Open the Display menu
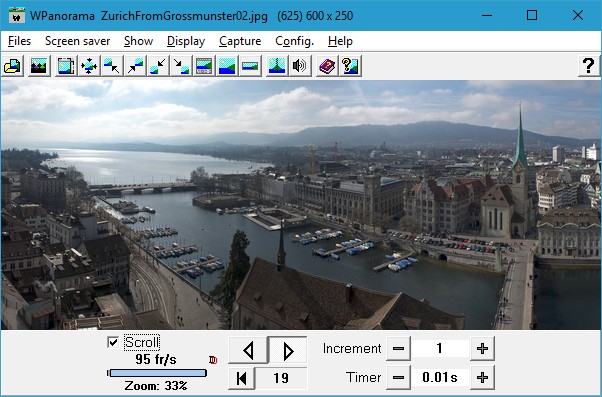Image resolution: width=602 pixels, height=397 pixels. click(186, 41)
